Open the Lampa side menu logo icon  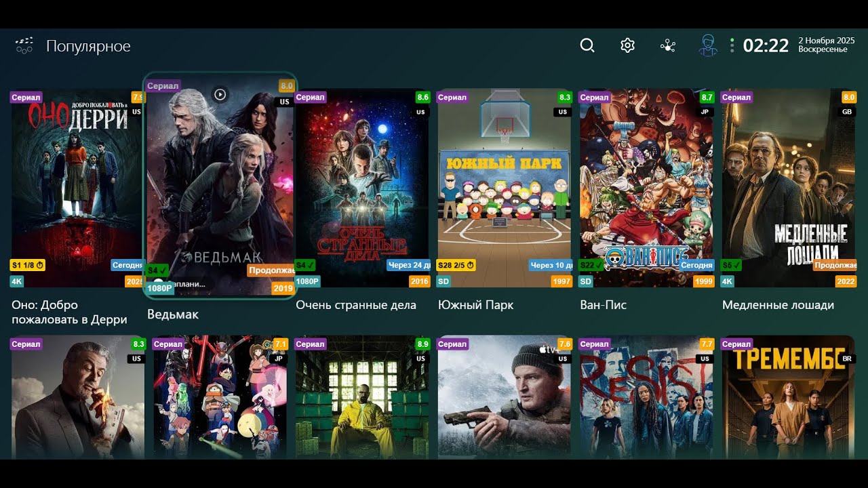tap(24, 45)
